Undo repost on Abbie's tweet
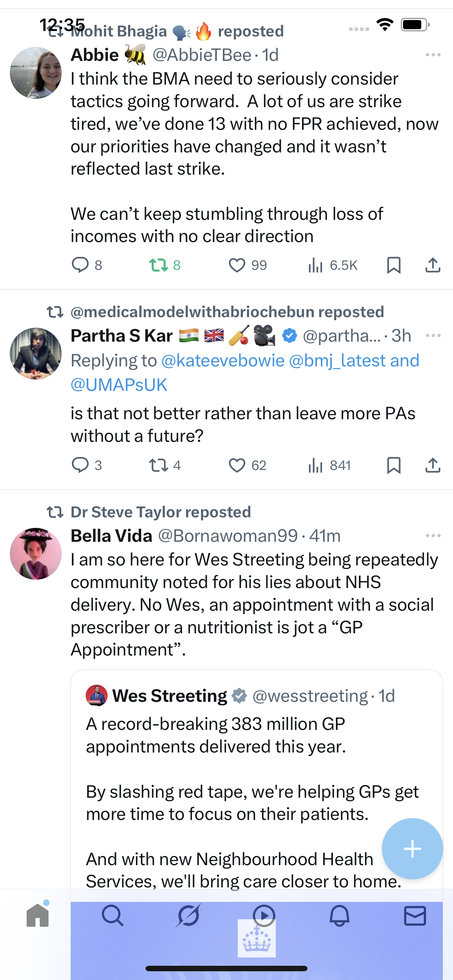 coord(158,265)
